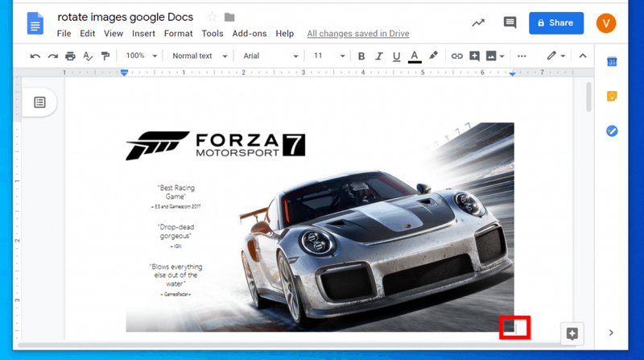Toggle Underline formatting
The width and height of the screenshot is (644, 360).
tap(396, 56)
